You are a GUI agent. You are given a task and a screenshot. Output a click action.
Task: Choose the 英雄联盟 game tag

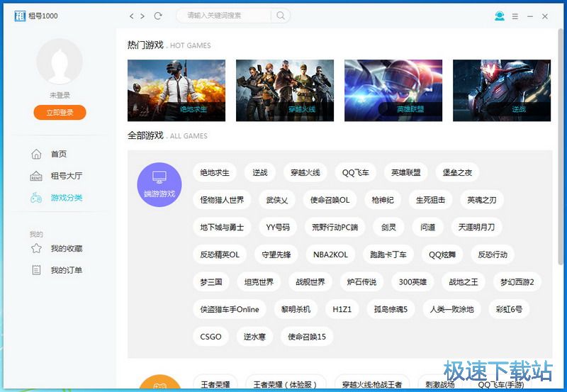(x=405, y=172)
